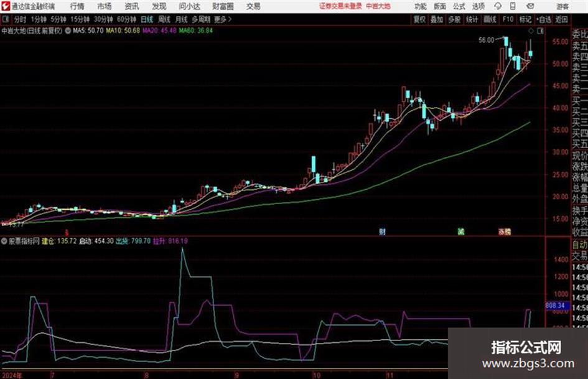Expand the sub-chart indicator dropdown arrow
The width and height of the screenshot is (588, 379).
click(x=4, y=241)
